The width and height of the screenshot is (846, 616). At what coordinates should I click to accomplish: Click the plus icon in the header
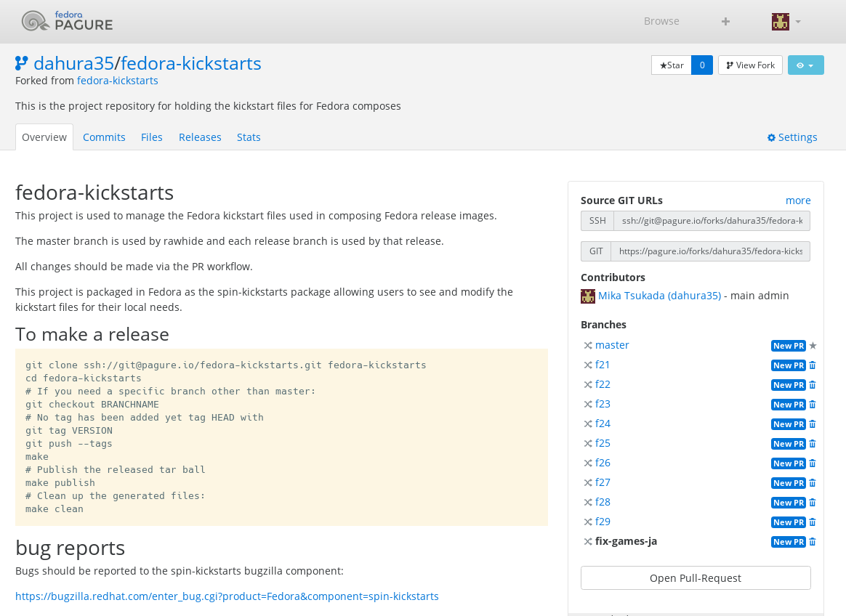tap(725, 21)
